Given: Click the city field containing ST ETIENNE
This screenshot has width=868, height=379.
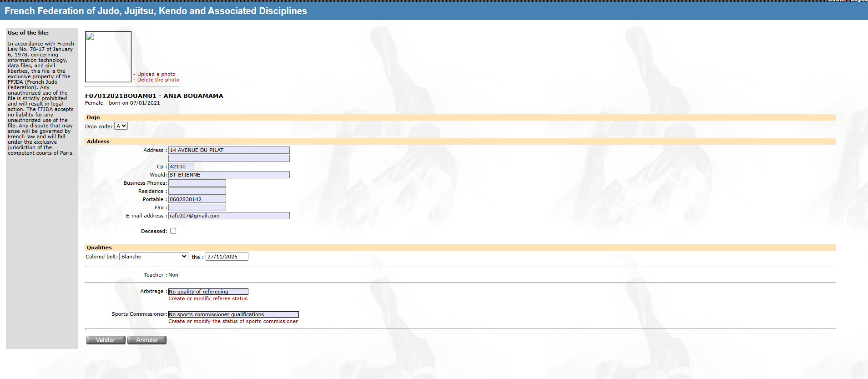Looking at the screenshot, I should 229,175.
